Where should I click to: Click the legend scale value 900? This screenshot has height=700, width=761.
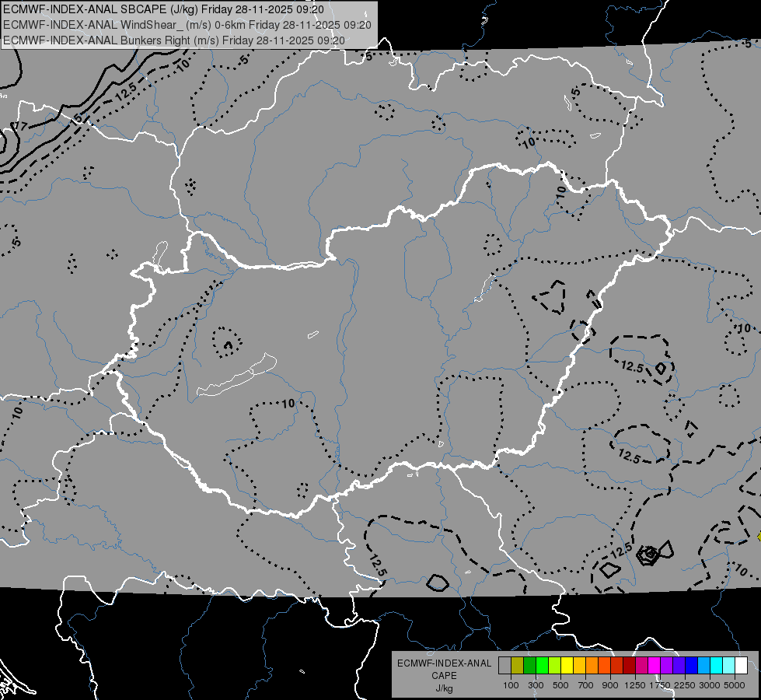610,685
